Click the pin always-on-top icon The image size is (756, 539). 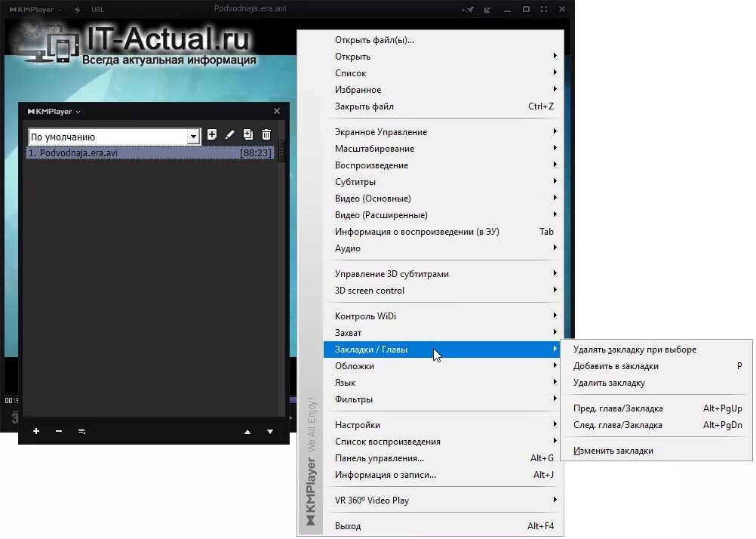[468, 9]
